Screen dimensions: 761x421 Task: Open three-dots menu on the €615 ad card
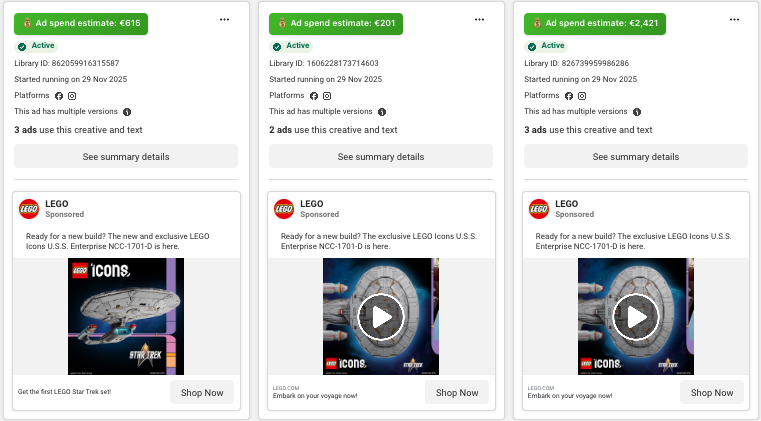click(x=224, y=19)
